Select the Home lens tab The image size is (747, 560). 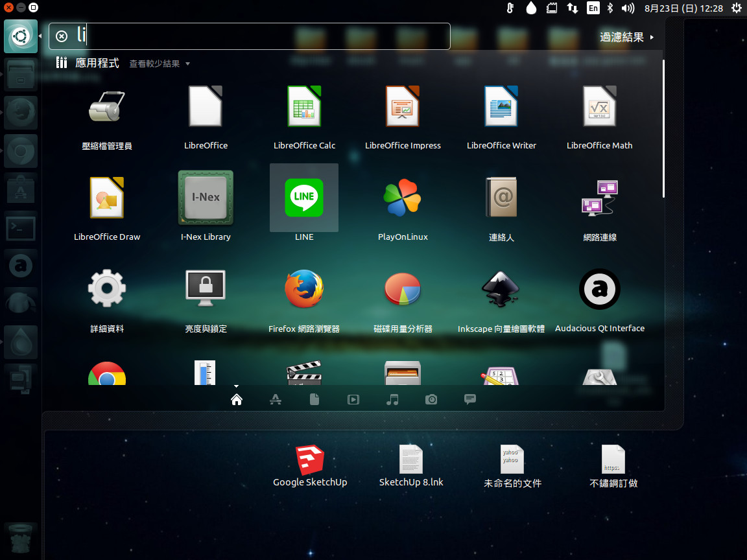236,399
